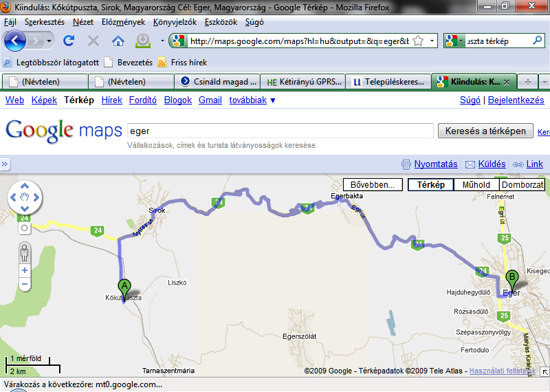Click Link to this map
The width and height of the screenshot is (550, 392).
coord(535,164)
